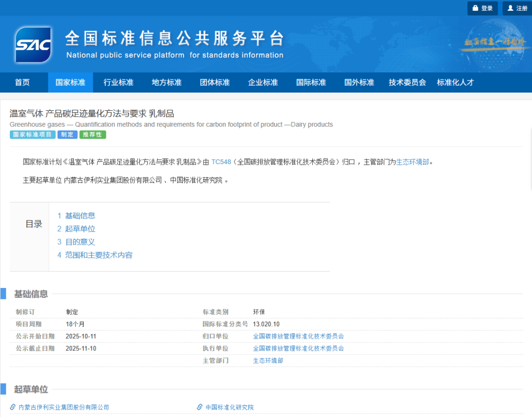532x417 pixels.
Task: Open the 首页 home tab
Action: [22, 82]
